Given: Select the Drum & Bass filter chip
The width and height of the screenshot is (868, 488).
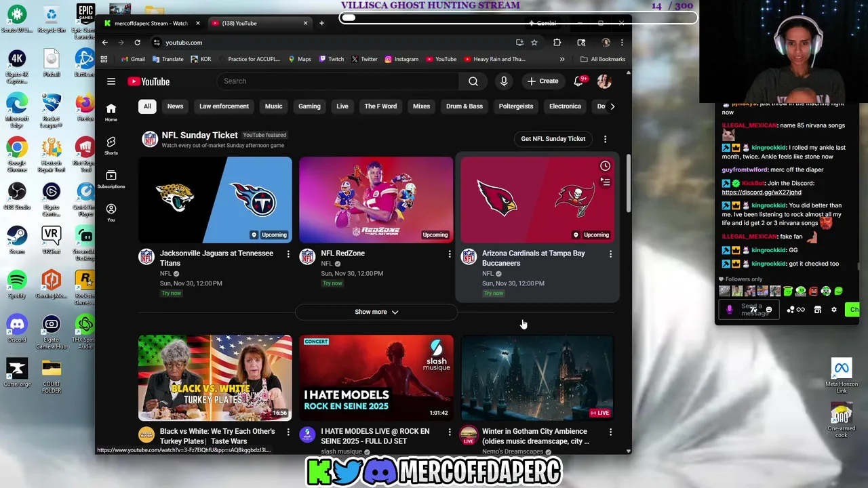Looking at the screenshot, I should click(x=465, y=106).
